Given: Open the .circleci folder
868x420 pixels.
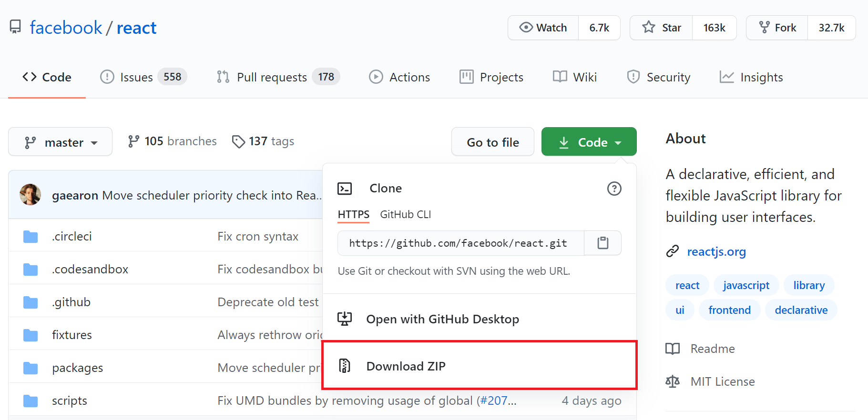Looking at the screenshot, I should coord(72,236).
